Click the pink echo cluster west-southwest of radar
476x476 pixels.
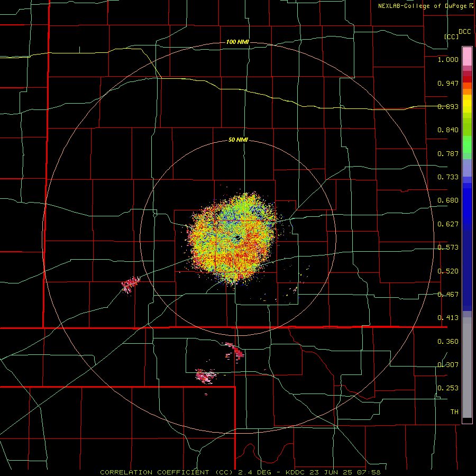point(131,285)
